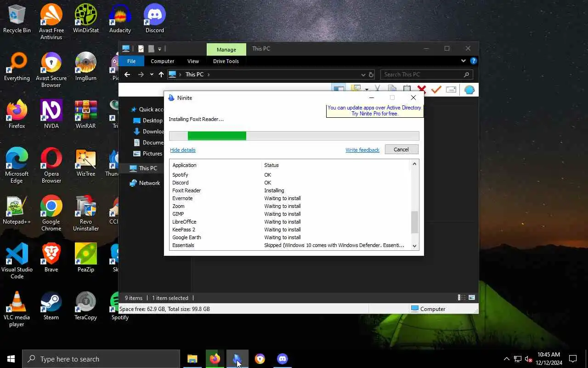
Task: Expand the chevron after This PC in address bar
Action: coord(209,75)
